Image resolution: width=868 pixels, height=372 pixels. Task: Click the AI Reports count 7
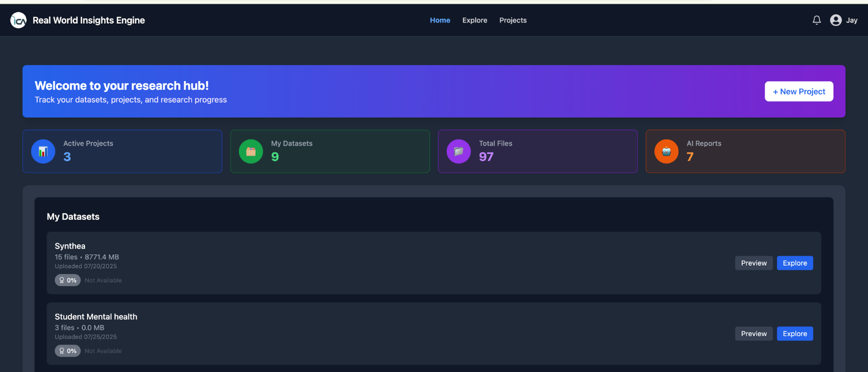click(x=690, y=157)
